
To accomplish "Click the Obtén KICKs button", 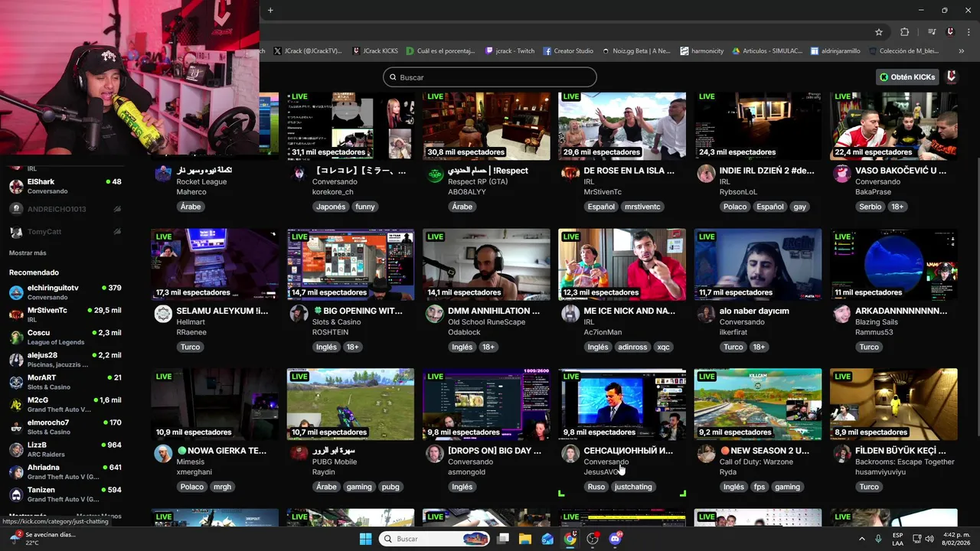I will (908, 77).
